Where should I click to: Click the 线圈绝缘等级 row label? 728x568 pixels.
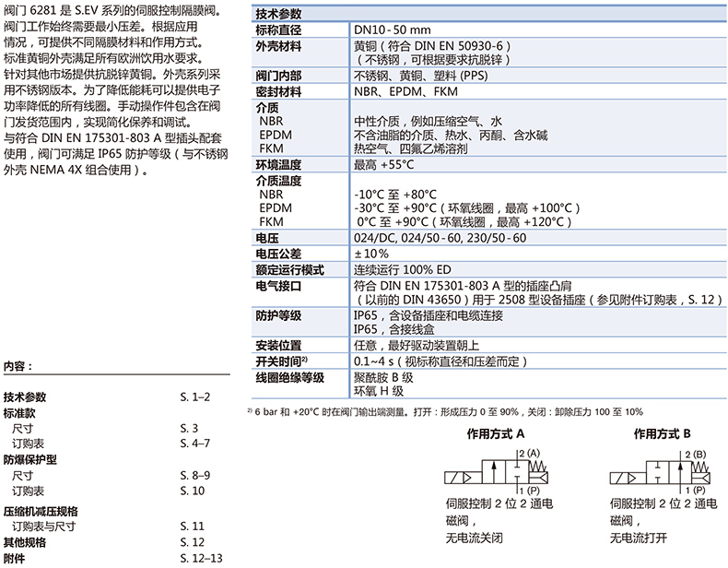coord(289,377)
